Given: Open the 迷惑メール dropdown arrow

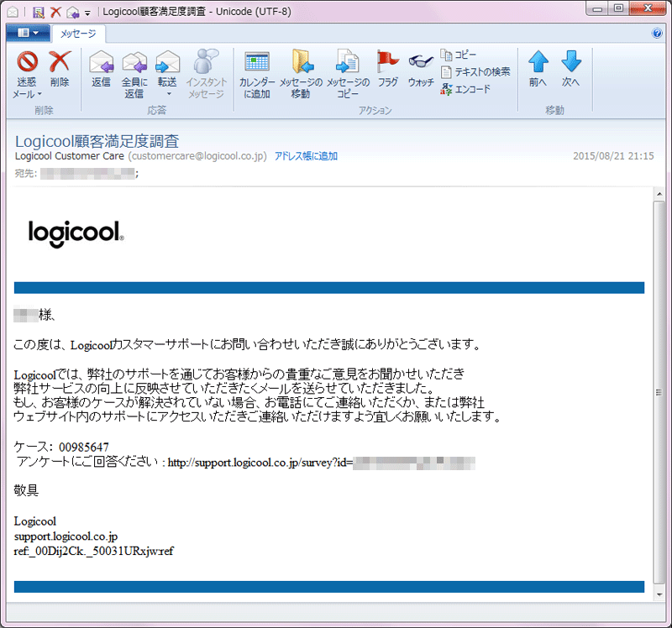Looking at the screenshot, I should (x=39, y=94).
